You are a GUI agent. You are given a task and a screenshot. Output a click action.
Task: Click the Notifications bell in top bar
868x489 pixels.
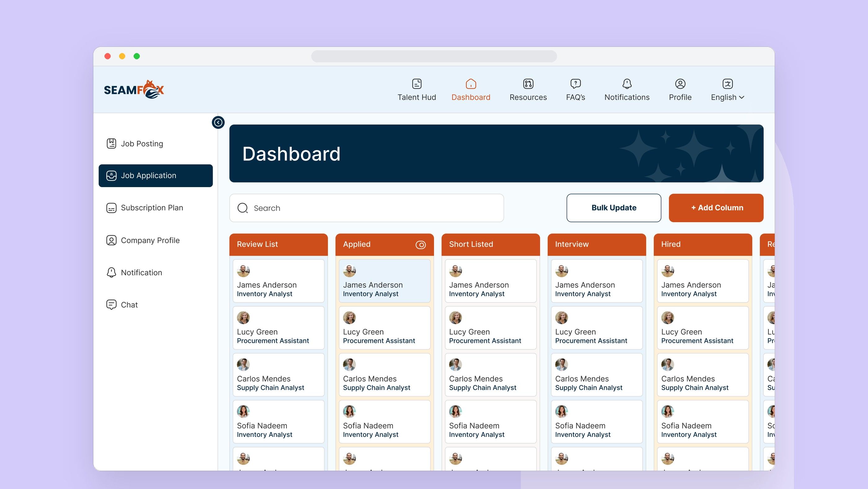coord(627,84)
